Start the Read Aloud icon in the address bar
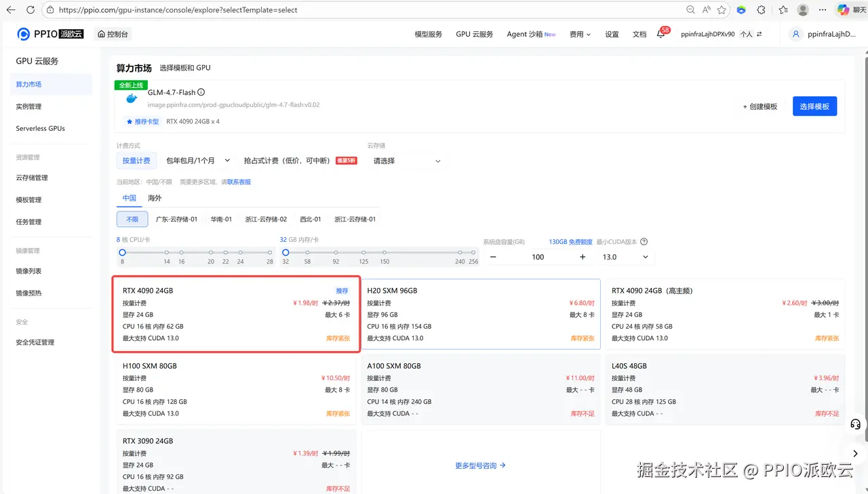 [x=707, y=10]
